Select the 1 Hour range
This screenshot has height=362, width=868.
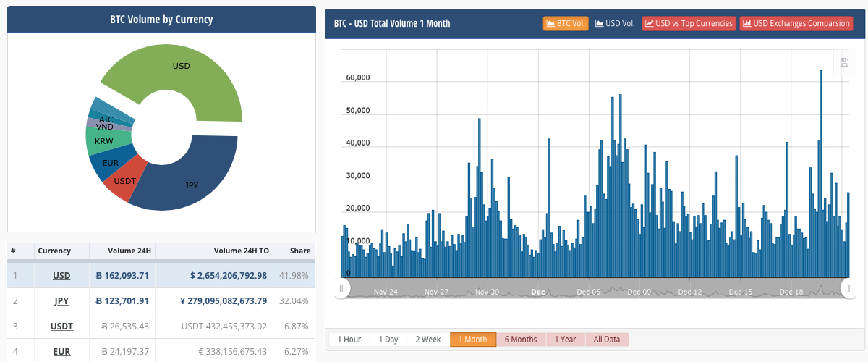click(349, 340)
